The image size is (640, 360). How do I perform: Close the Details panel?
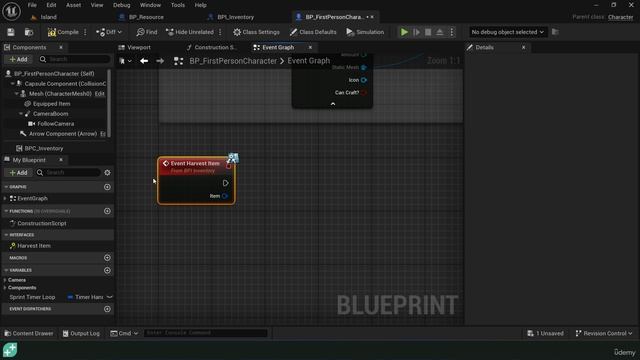pyautogui.click(x=523, y=47)
